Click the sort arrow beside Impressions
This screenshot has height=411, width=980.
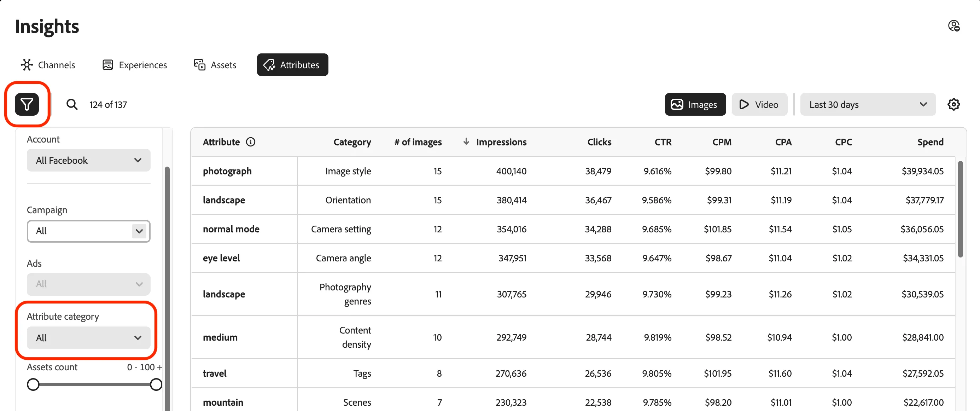coord(466,141)
